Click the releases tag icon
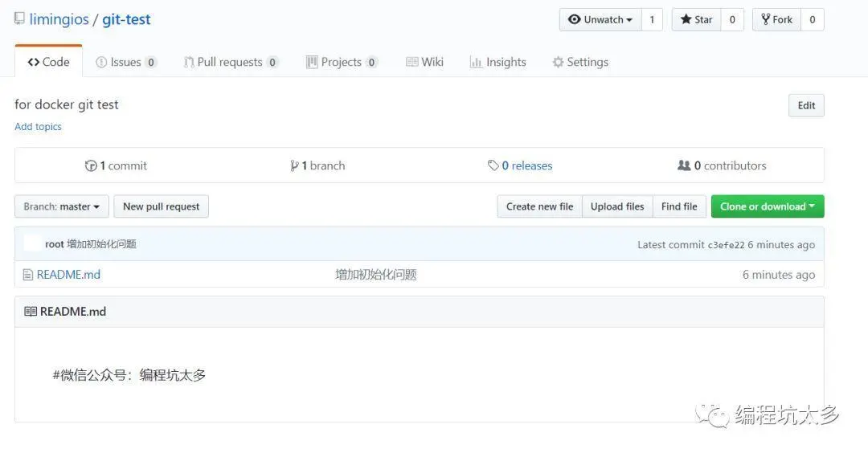This screenshot has width=868, height=453. point(493,165)
